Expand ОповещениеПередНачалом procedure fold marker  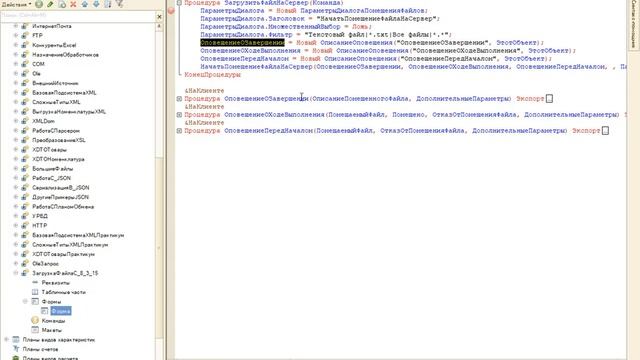tap(179, 131)
